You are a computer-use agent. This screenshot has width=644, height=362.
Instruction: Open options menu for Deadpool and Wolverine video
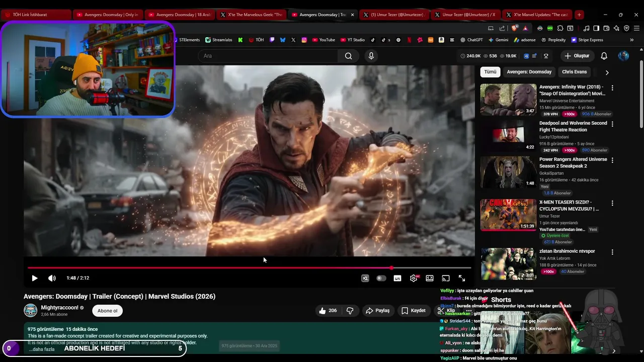click(x=612, y=124)
